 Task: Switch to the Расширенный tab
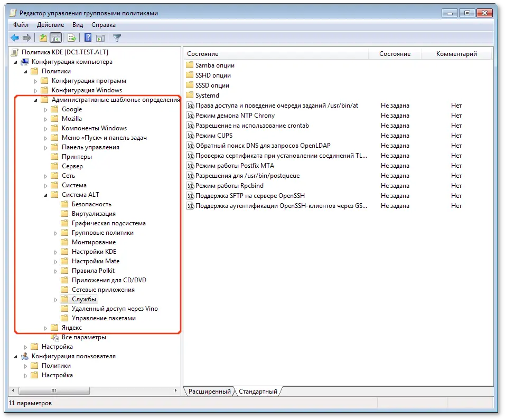click(x=209, y=392)
